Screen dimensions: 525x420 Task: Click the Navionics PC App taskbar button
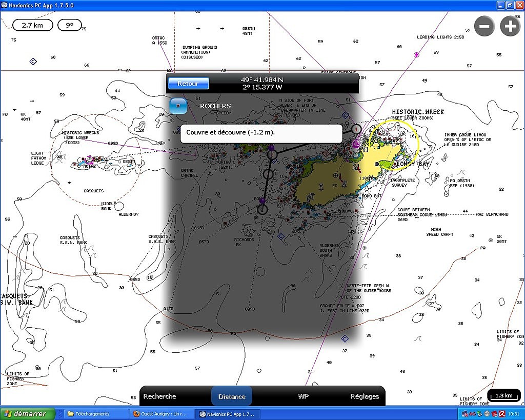[x=228, y=414]
